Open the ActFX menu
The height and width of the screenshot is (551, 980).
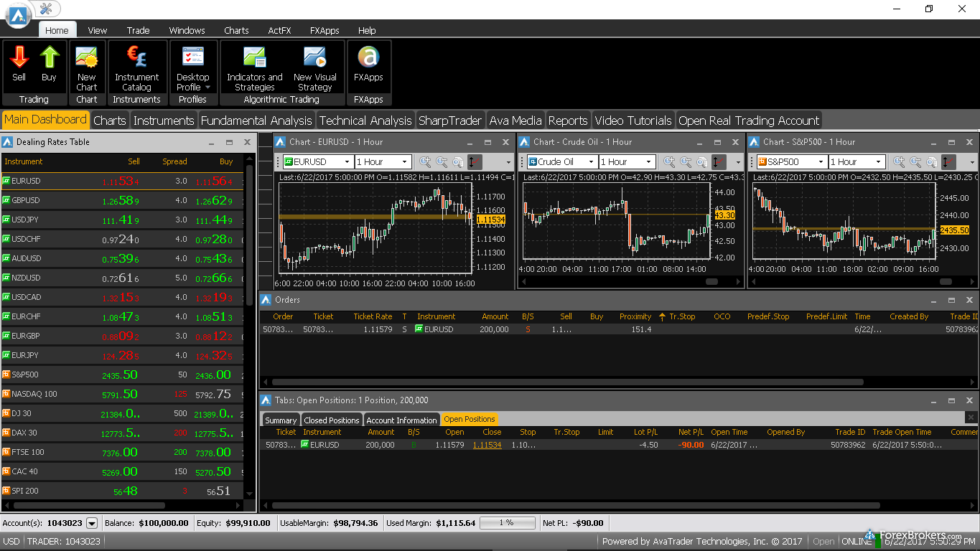[x=279, y=30]
